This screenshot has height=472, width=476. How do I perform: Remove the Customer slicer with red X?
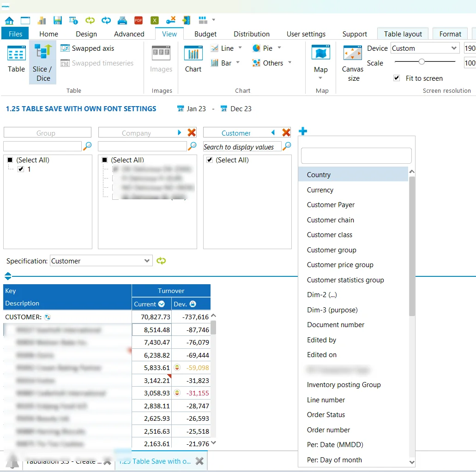[286, 132]
